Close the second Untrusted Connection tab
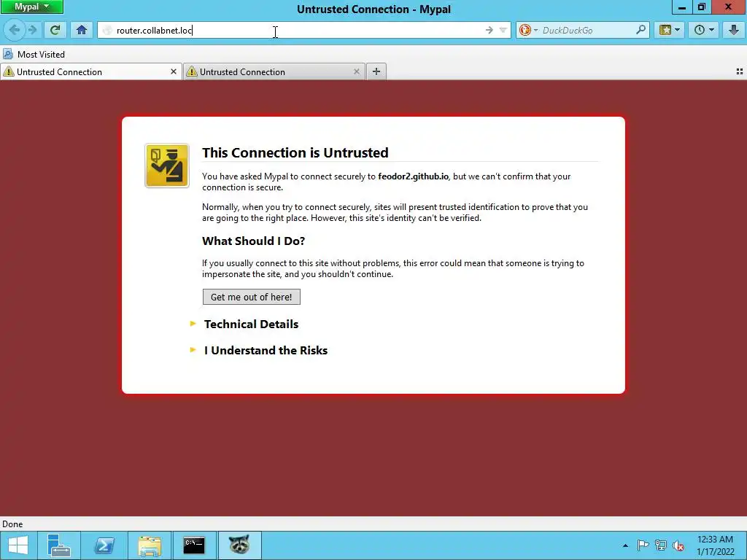 [356, 71]
